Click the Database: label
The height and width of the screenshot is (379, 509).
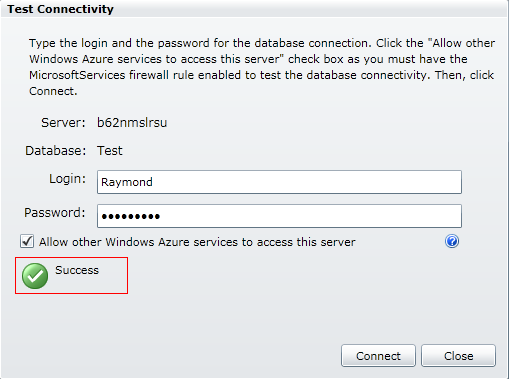click(56, 151)
